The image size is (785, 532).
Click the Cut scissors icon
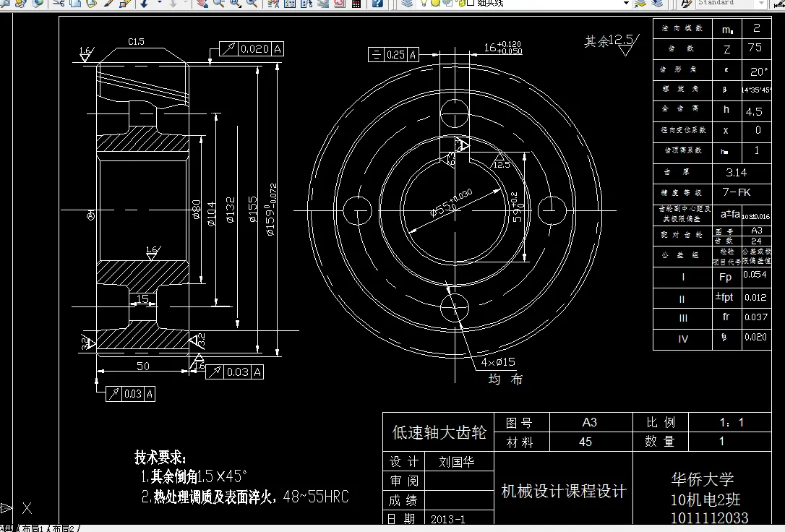(x=59, y=5)
